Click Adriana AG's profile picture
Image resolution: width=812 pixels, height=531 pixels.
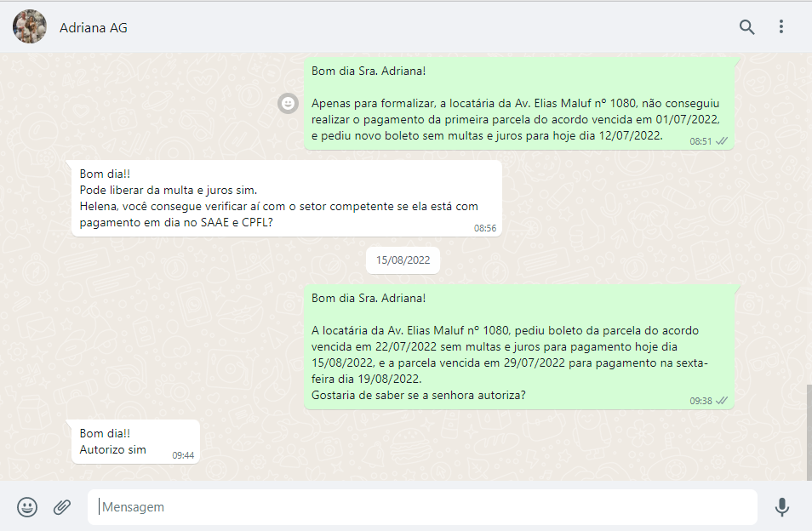click(30, 27)
